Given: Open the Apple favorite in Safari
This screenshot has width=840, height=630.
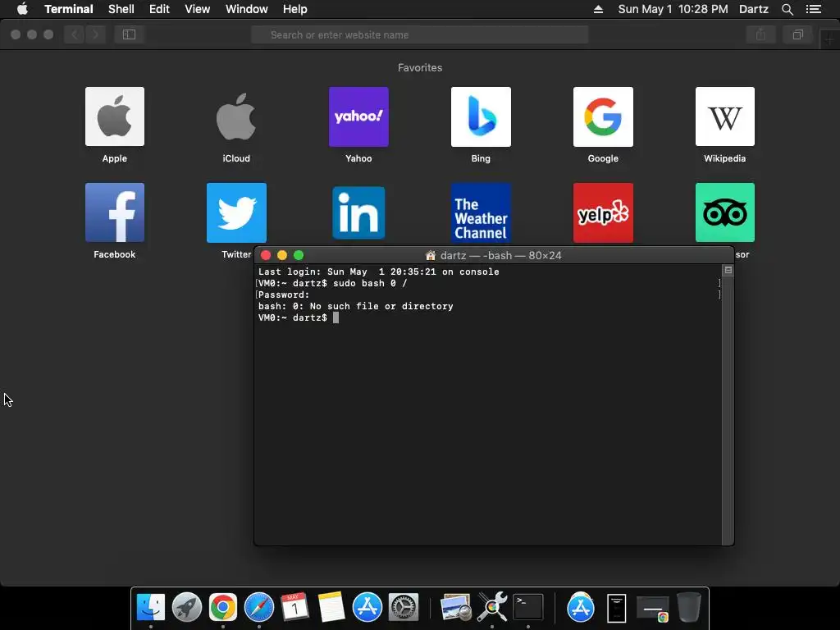Looking at the screenshot, I should tap(115, 116).
